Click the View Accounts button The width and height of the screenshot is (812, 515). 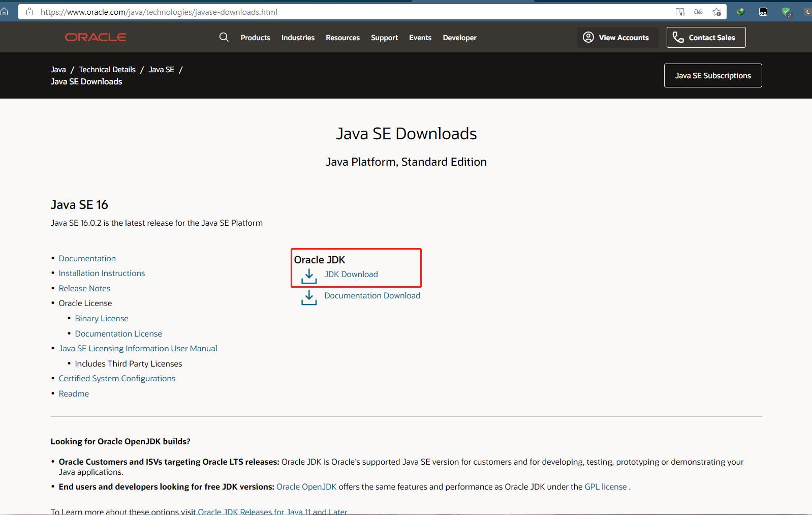618,37
